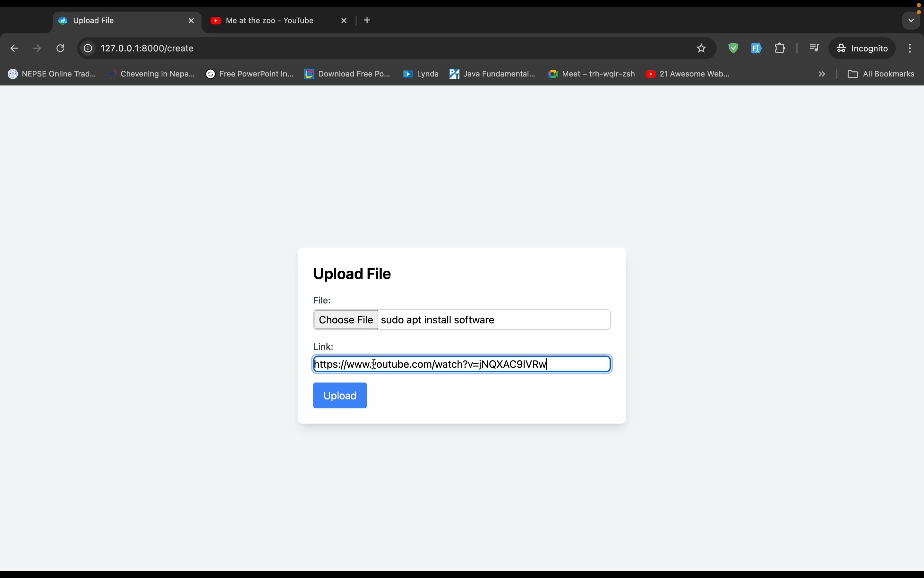Open Java Fundamentals bookmark
Screen dimensions: 924x578
492,74
